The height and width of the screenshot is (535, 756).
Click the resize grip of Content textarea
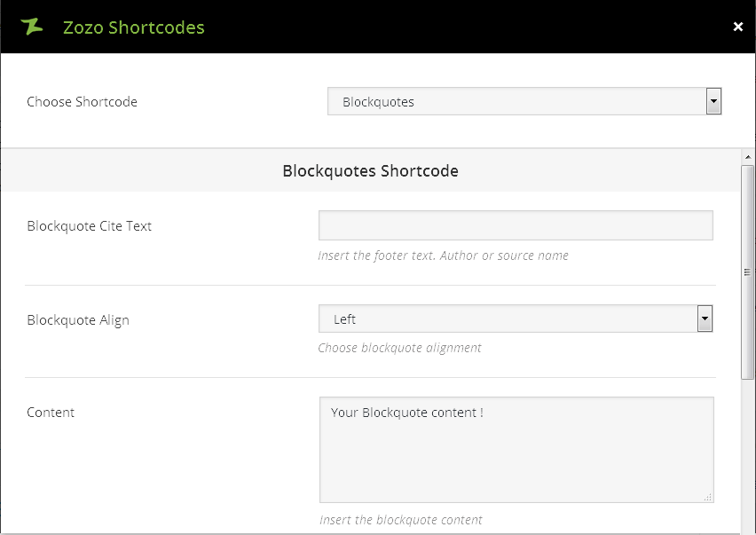click(709, 498)
